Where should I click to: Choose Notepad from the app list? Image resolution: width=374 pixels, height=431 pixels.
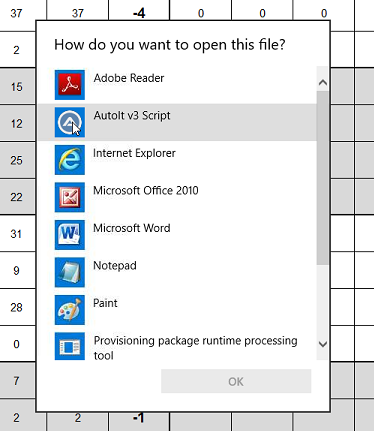click(177, 272)
